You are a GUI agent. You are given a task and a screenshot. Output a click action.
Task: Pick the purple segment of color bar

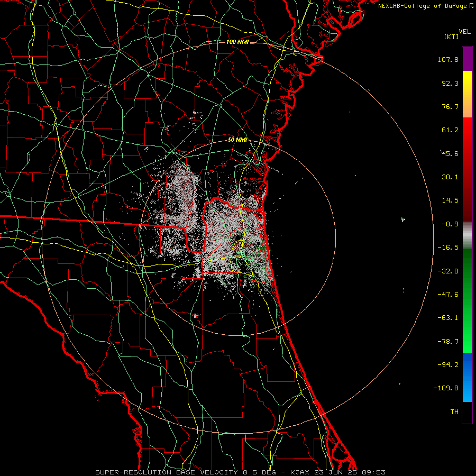point(467,59)
